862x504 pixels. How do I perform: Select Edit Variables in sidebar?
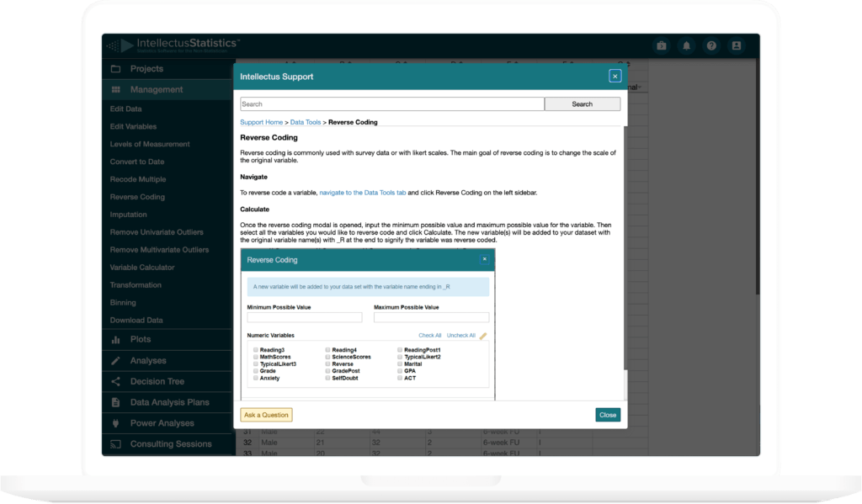coord(133,126)
